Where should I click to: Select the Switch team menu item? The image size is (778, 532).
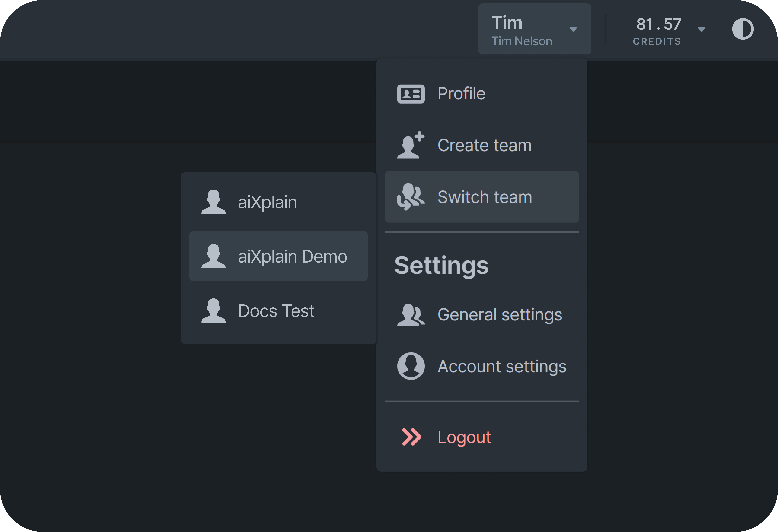pos(482,197)
